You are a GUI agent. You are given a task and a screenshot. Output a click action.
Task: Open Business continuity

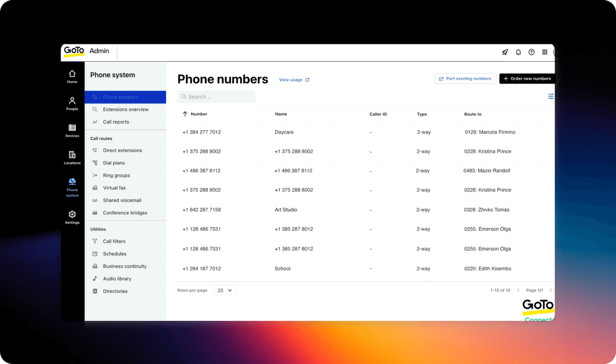point(125,266)
